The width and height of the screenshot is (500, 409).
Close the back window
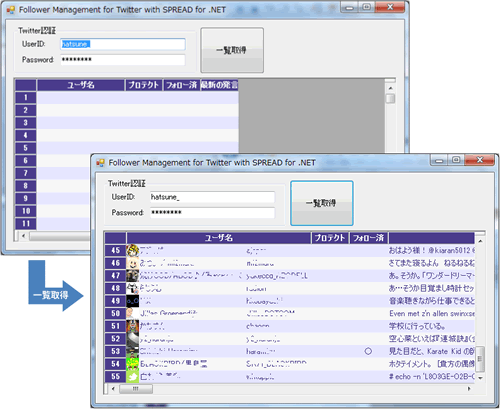[x=390, y=7]
